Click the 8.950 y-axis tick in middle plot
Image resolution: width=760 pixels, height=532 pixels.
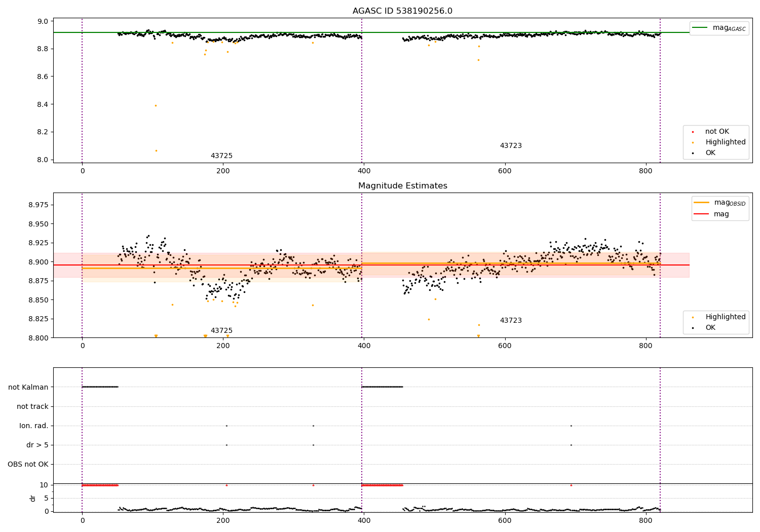click(39, 224)
